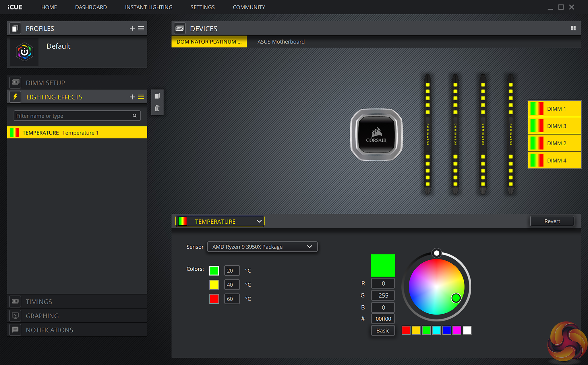Screen dimensions: 588x365
Task: Open the TEMPERATURE effect type dropdown
Action: point(220,221)
